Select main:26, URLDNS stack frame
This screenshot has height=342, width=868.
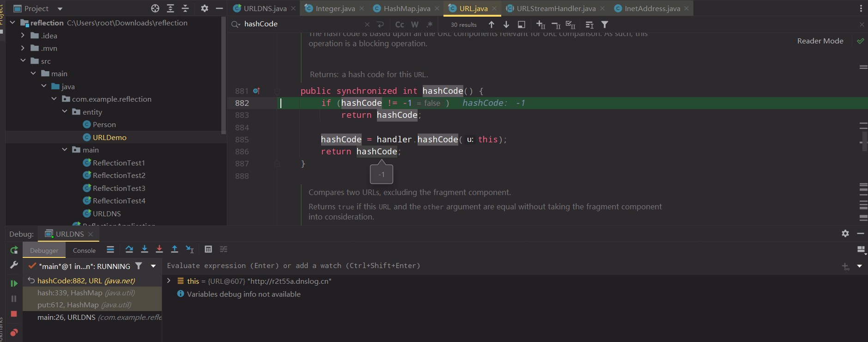(x=66, y=318)
